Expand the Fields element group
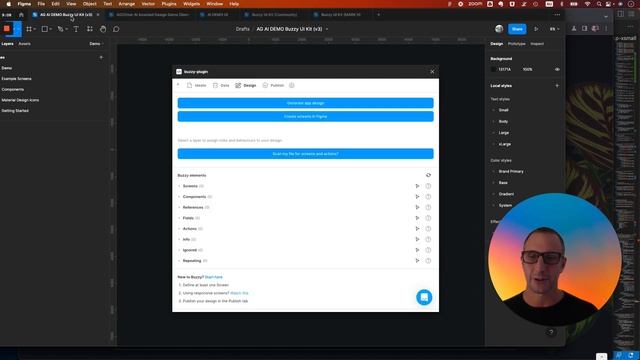 coord(179,218)
